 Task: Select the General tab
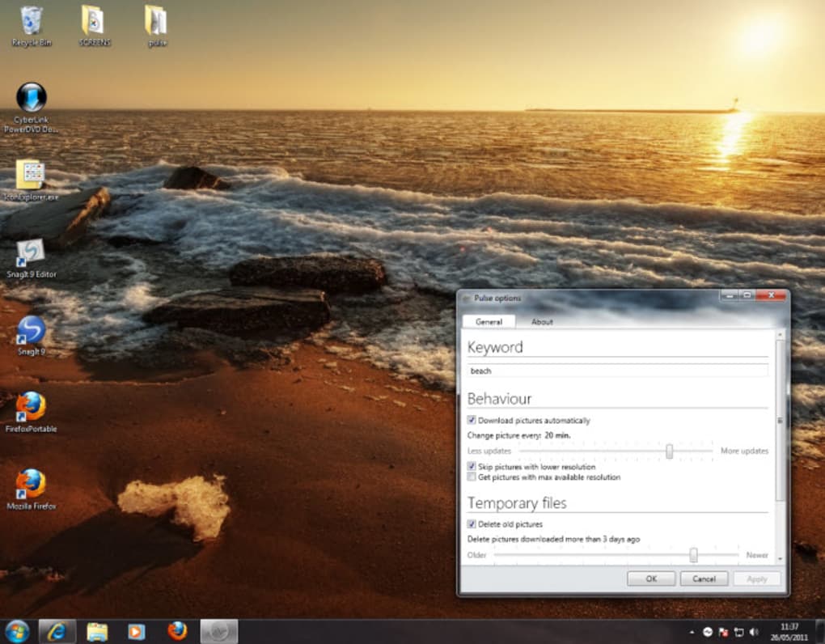(x=489, y=322)
